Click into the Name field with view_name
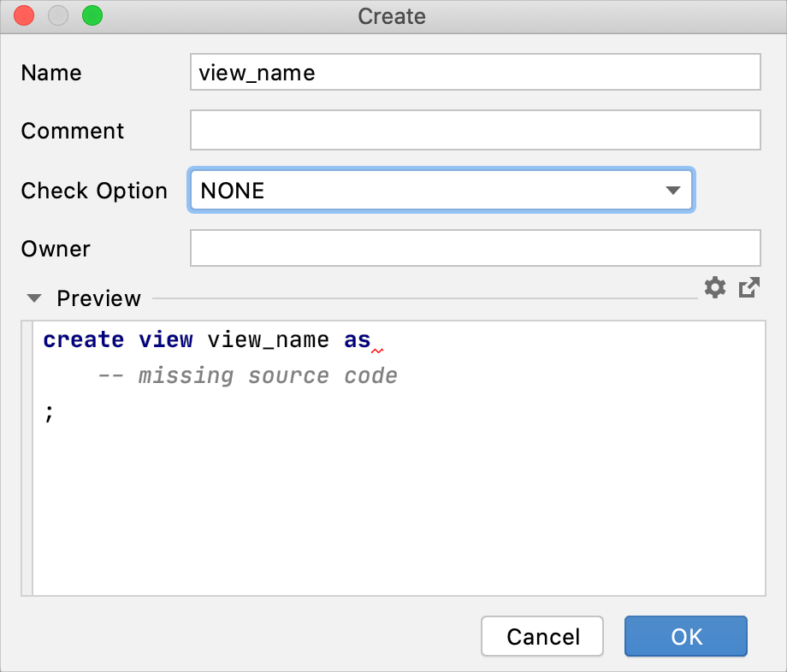The width and height of the screenshot is (787, 672). [475, 73]
